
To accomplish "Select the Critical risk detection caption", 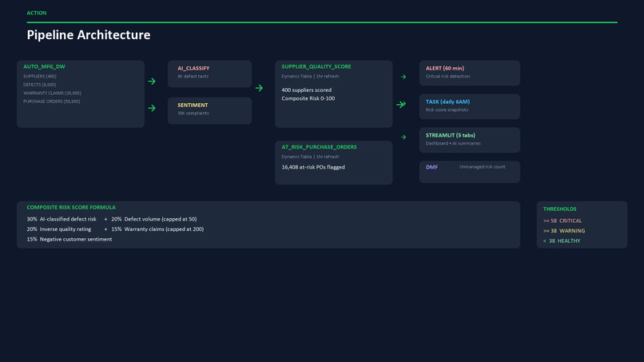I will click(447, 77).
